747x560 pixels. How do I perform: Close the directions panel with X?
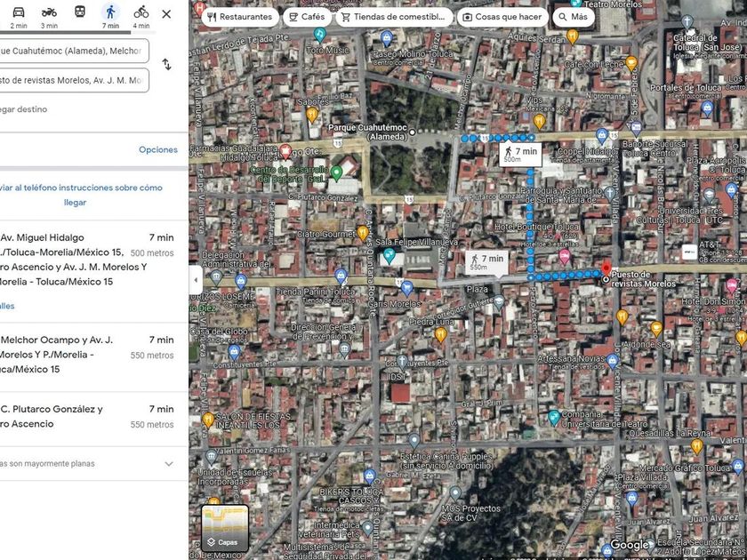click(166, 14)
